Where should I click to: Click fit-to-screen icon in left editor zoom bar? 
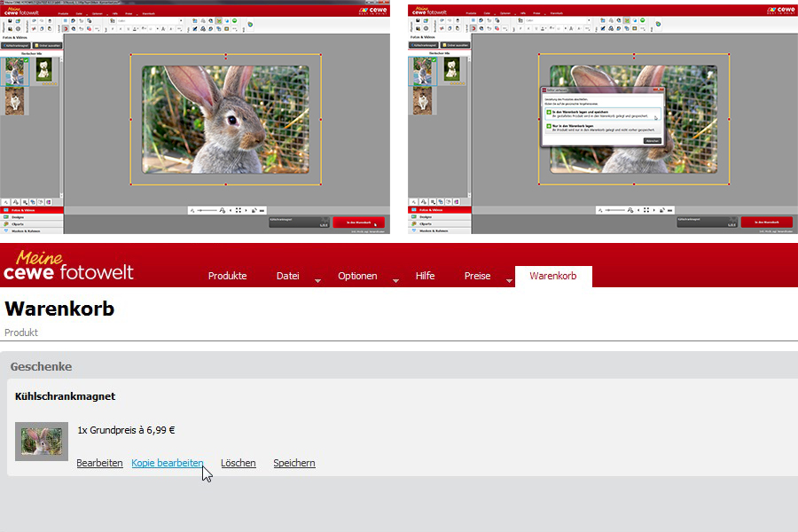[239, 210]
